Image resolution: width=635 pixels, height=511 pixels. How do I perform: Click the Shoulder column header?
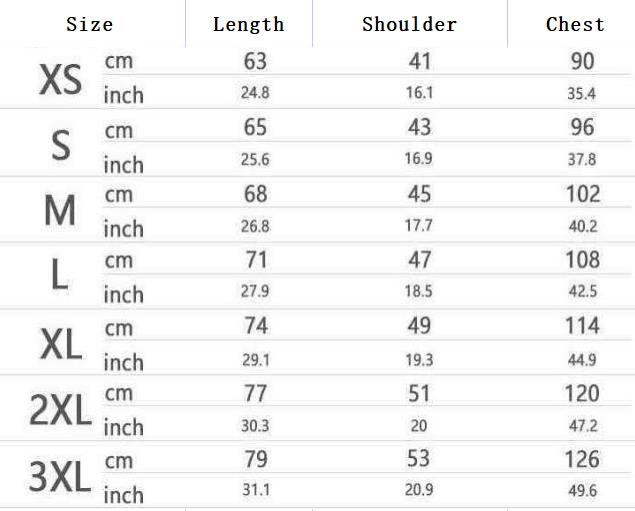(x=409, y=24)
